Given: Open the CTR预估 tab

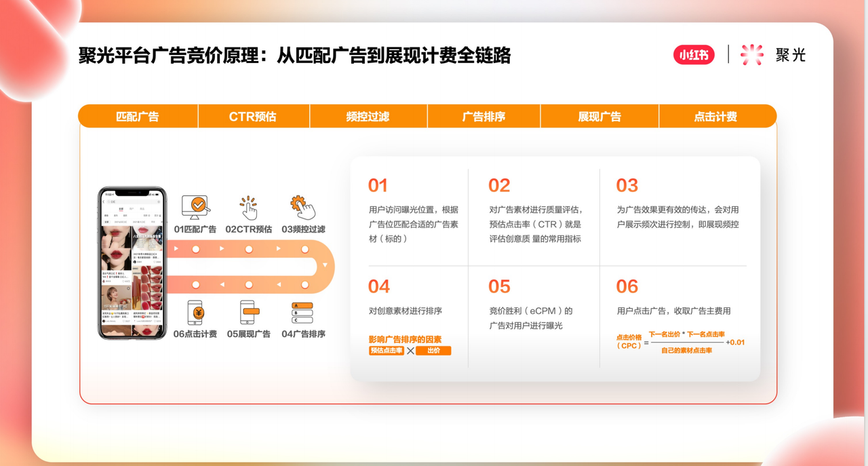Looking at the screenshot, I should 253,116.
